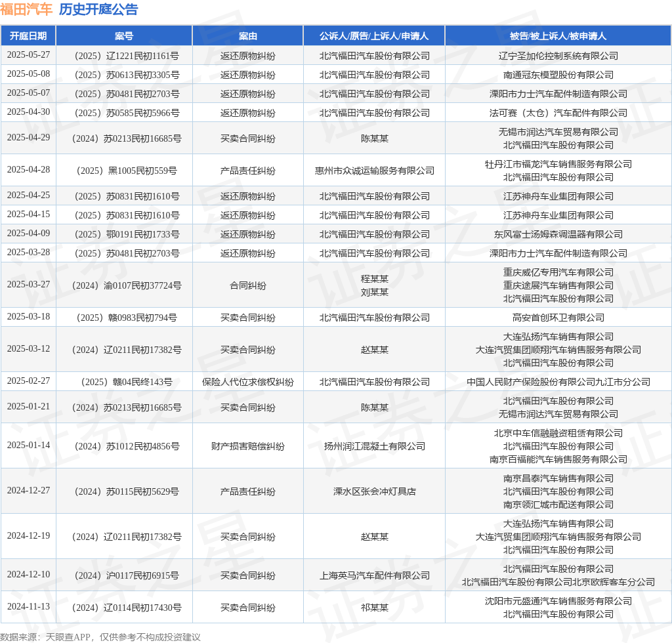672x643 pixels.
Task: Click defendant 南通冠东模塑股份有限公司
Action: click(558, 75)
